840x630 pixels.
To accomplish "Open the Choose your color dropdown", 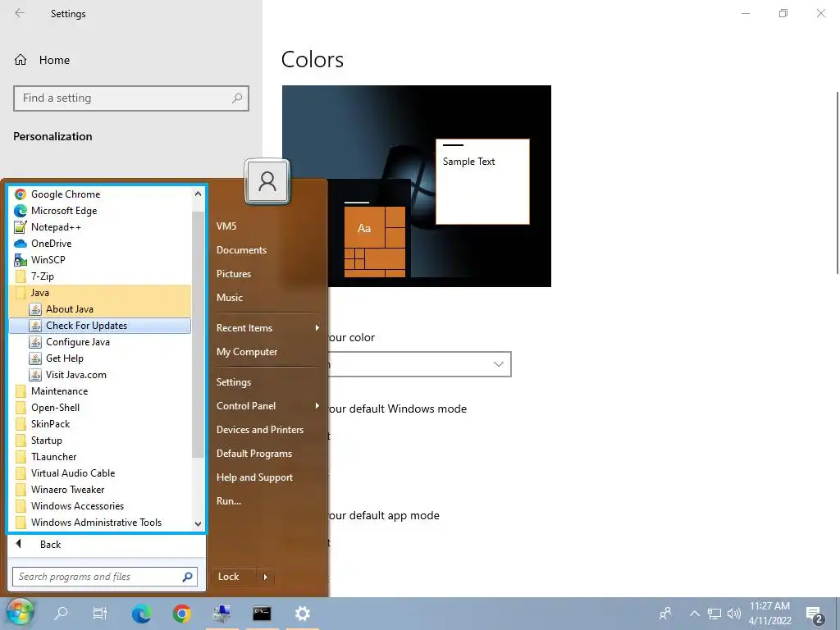I will coord(419,364).
